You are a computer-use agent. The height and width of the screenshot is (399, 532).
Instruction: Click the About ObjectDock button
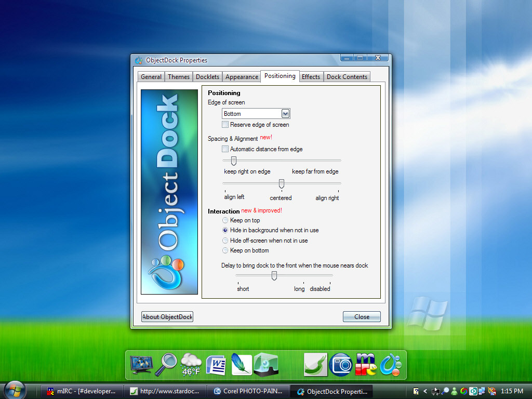167,316
